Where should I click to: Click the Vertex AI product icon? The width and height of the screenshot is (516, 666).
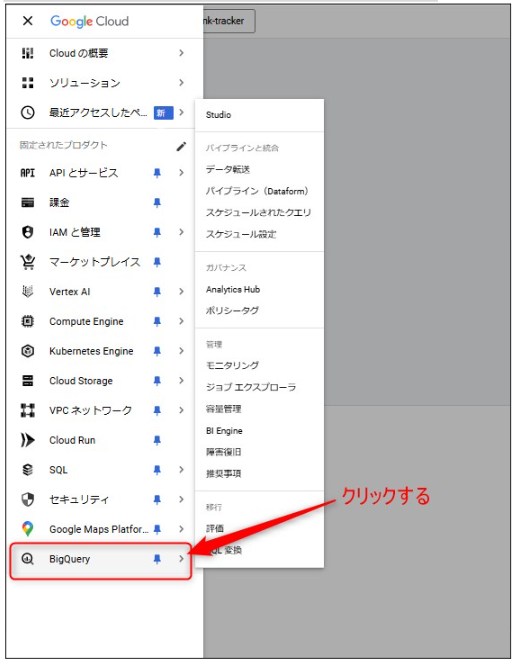28,291
